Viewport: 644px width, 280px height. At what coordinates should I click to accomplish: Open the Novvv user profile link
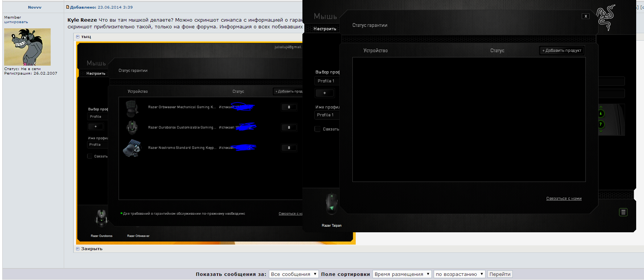[35, 7]
